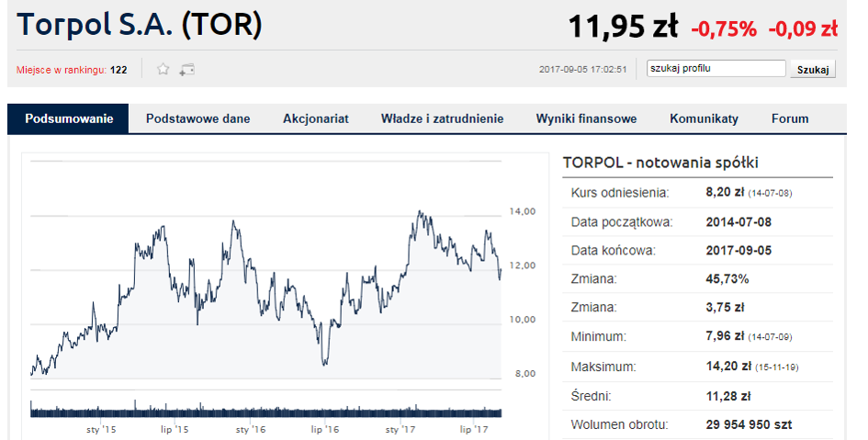Screen dimensions: 868x440
Task: Open the Forum tab
Action: pos(790,118)
